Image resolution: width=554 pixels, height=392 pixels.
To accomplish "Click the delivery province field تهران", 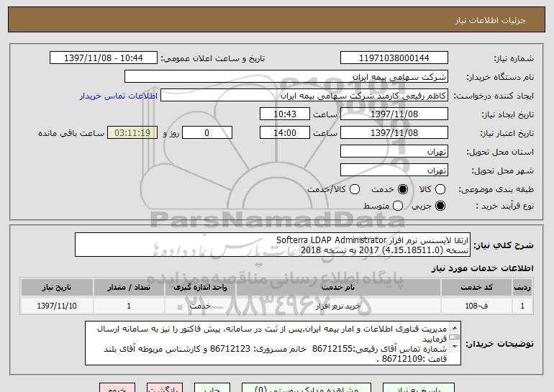I will tap(394, 152).
